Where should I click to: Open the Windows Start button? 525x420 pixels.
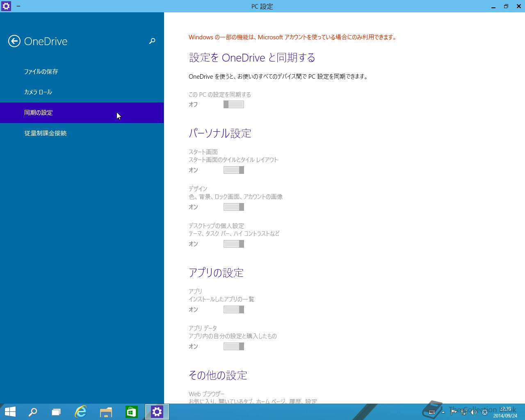pos(10,412)
